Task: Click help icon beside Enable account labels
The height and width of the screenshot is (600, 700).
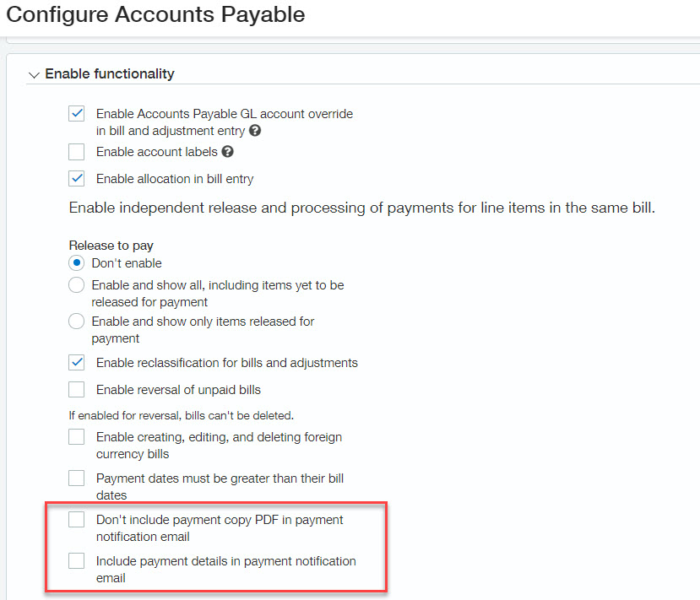Action: pos(227,152)
